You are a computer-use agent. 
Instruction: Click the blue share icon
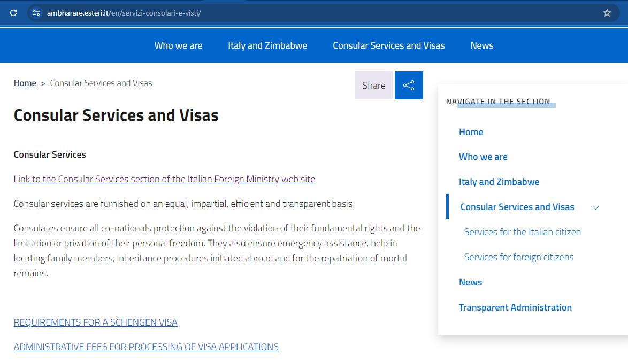(x=409, y=84)
